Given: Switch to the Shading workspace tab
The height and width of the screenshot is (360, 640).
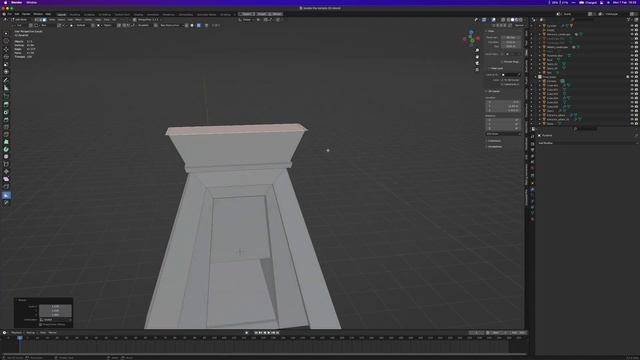Looking at the screenshot, I should tap(138, 14).
